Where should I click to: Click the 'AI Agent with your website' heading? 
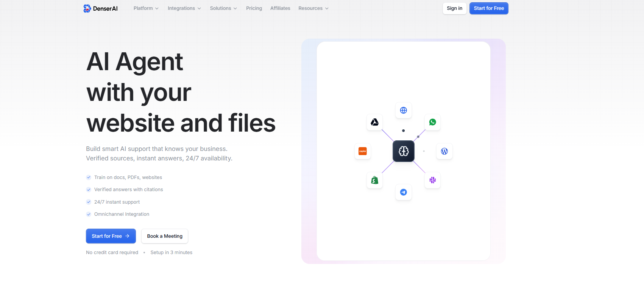click(x=181, y=92)
